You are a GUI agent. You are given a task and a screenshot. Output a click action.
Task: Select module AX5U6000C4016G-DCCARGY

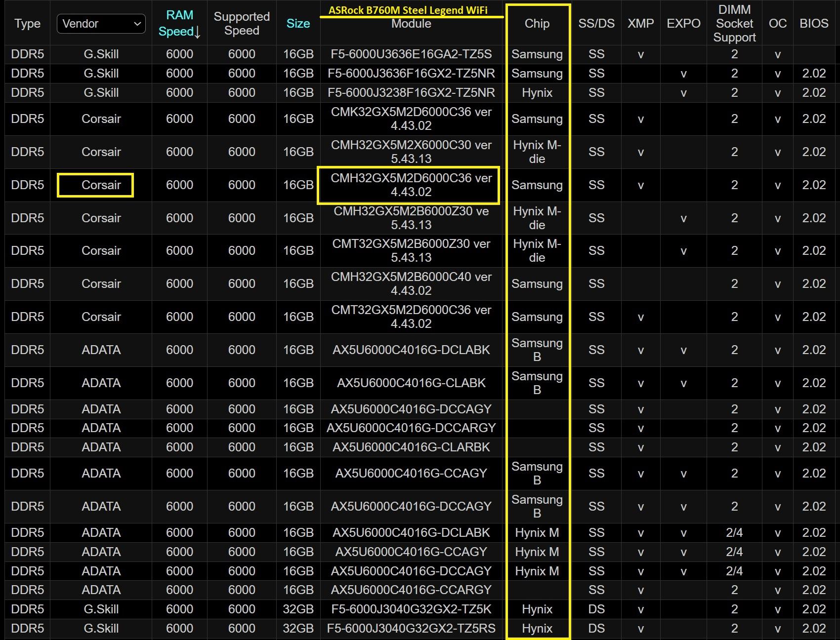(411, 428)
